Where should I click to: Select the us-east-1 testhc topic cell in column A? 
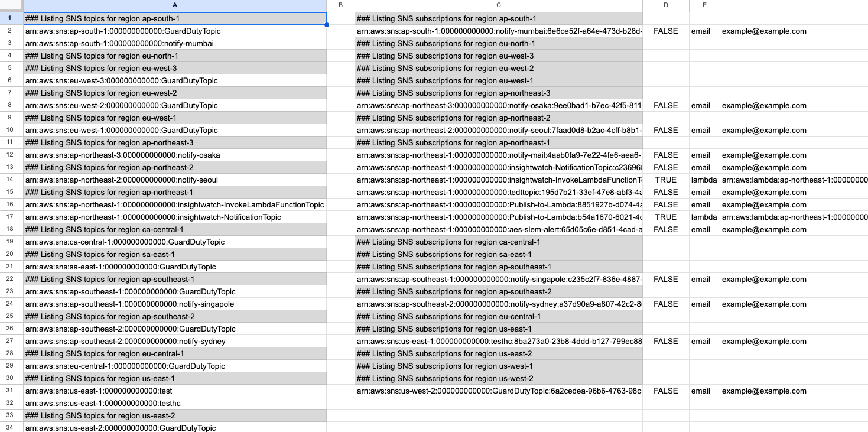point(175,403)
